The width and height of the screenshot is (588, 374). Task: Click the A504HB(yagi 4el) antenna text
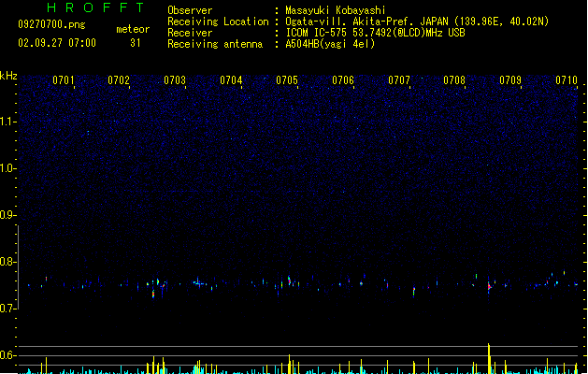tap(330, 44)
